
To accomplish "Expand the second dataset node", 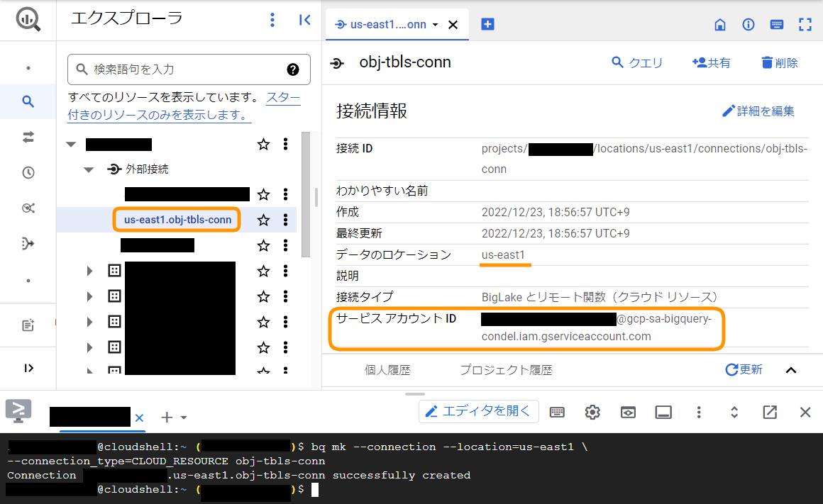I will [x=90, y=296].
